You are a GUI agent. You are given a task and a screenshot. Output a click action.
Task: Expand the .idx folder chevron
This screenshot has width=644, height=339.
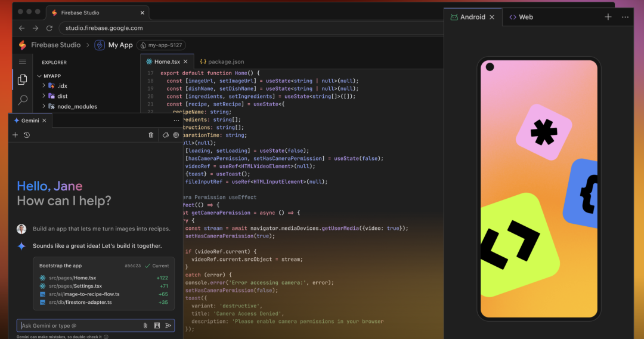44,85
